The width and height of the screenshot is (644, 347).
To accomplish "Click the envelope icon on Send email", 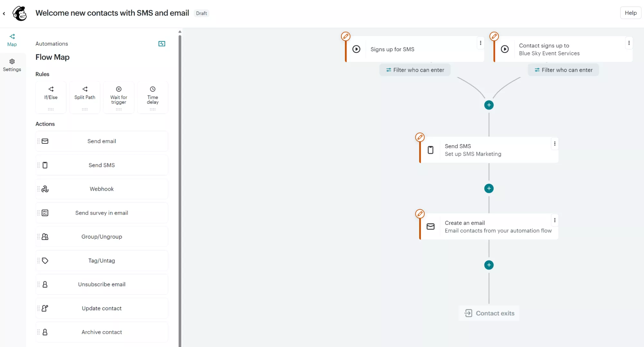I will pyautogui.click(x=45, y=141).
